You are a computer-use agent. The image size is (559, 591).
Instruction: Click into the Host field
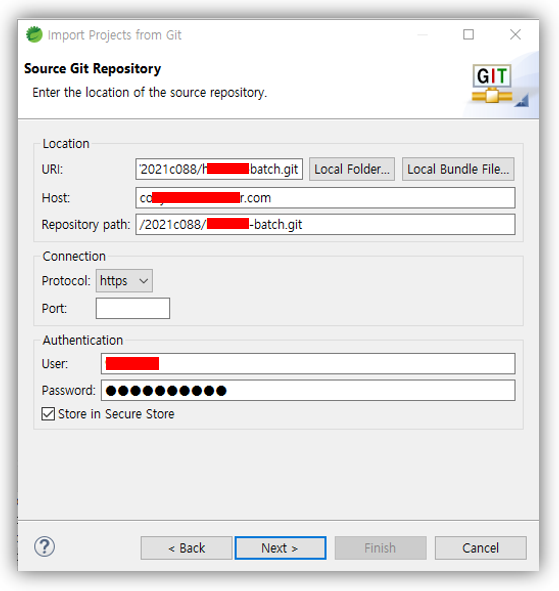325,198
